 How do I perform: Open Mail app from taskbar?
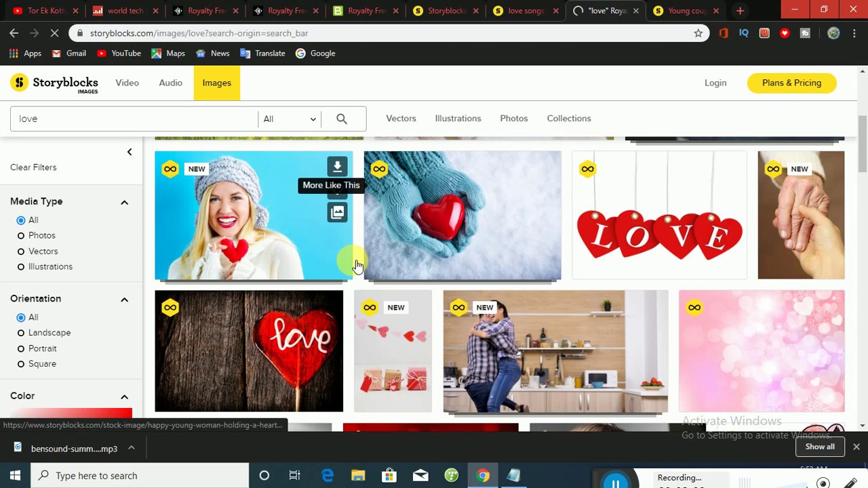pos(420,476)
